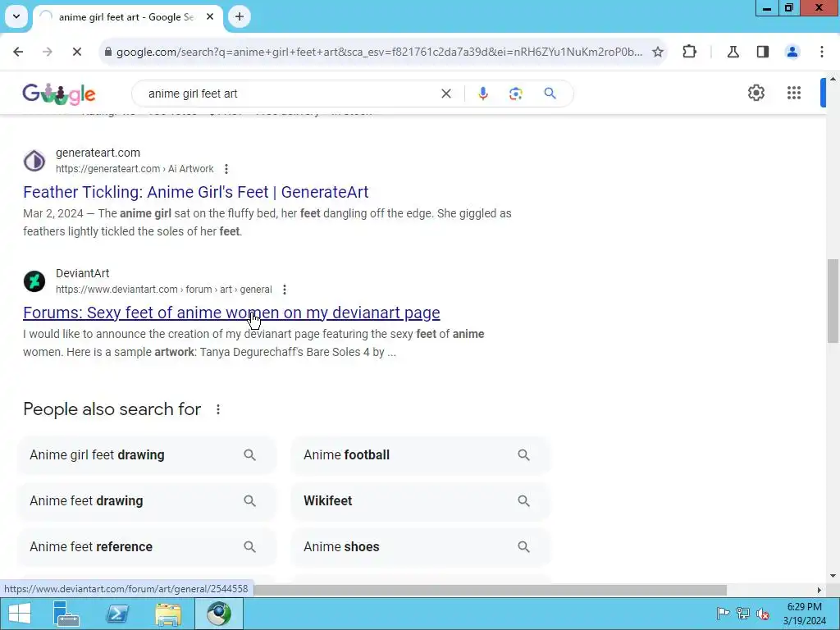Search Anime football suggestion
Image resolution: width=840 pixels, height=630 pixels.
[421, 454]
